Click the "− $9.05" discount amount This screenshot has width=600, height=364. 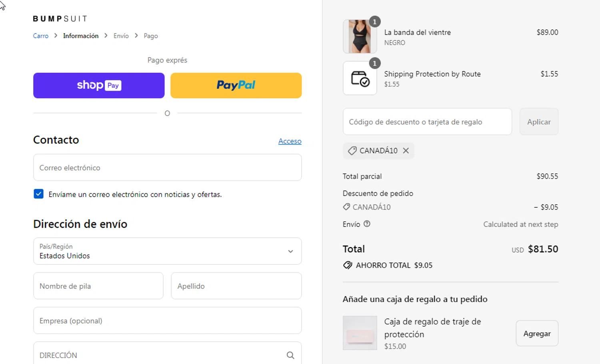[546, 207]
